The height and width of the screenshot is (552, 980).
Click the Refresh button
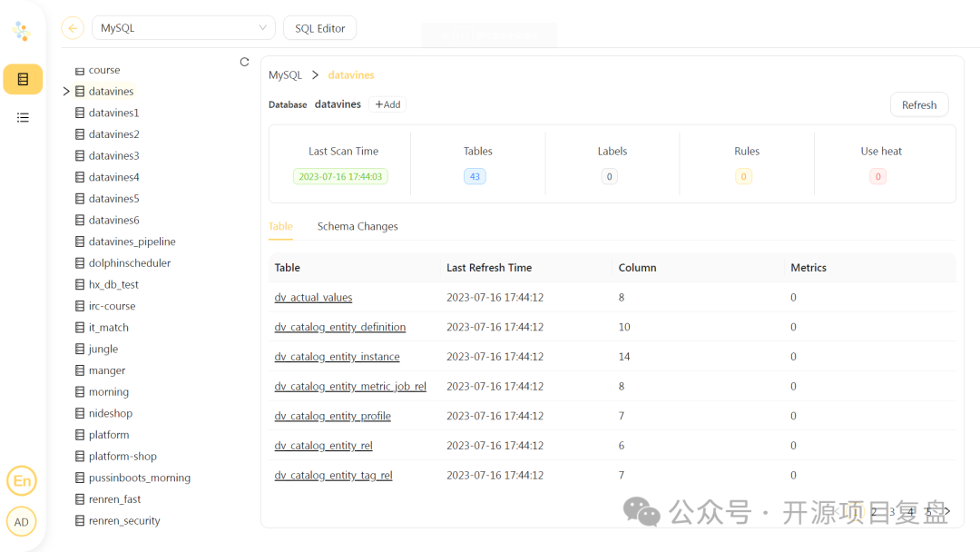click(918, 105)
